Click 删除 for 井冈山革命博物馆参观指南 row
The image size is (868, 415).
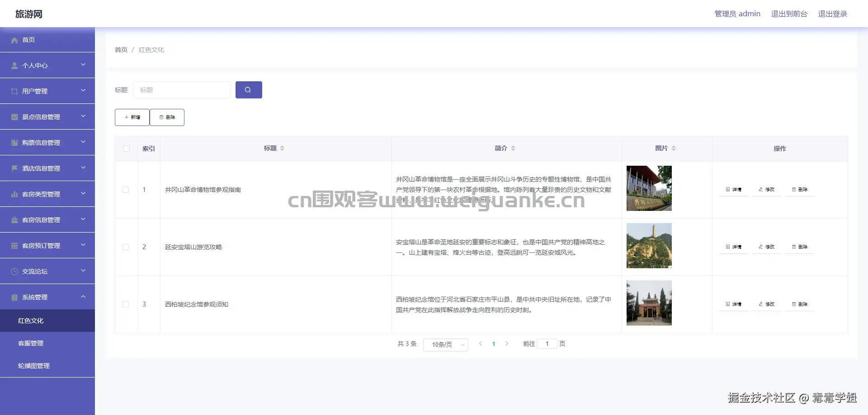coord(799,190)
